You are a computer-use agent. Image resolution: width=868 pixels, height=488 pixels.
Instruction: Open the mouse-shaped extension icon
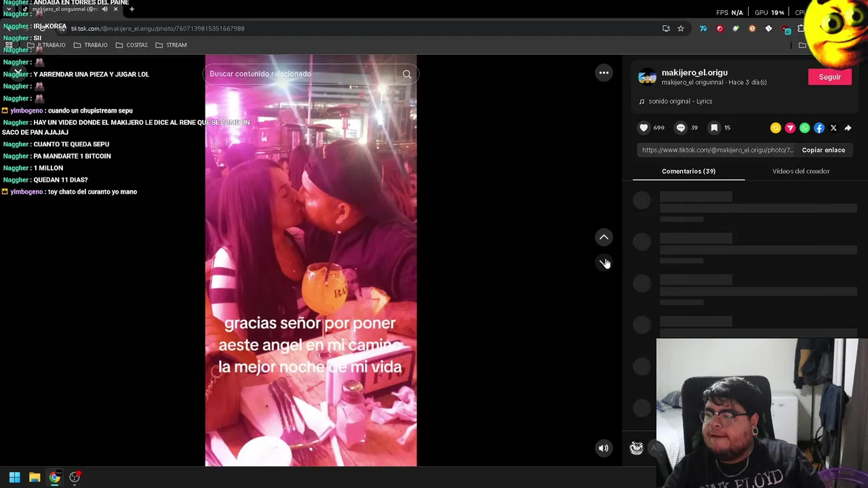pos(736,28)
